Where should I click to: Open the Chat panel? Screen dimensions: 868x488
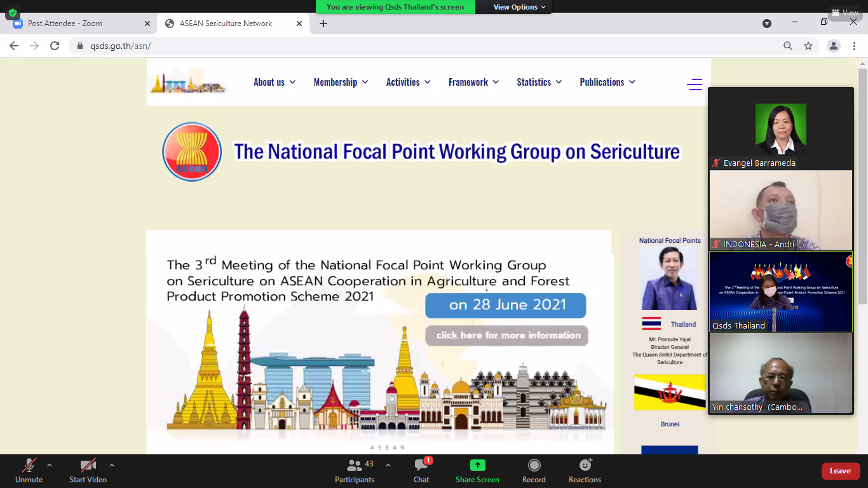[421, 470]
